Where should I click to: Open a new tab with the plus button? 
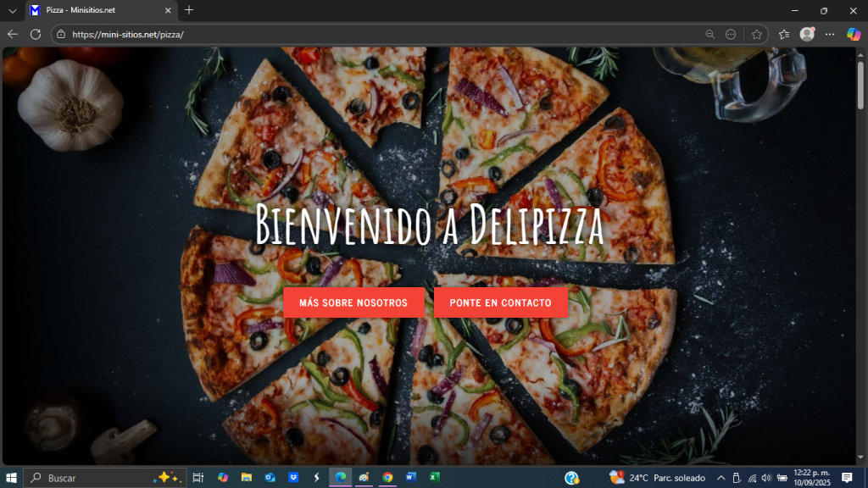pyautogui.click(x=189, y=10)
